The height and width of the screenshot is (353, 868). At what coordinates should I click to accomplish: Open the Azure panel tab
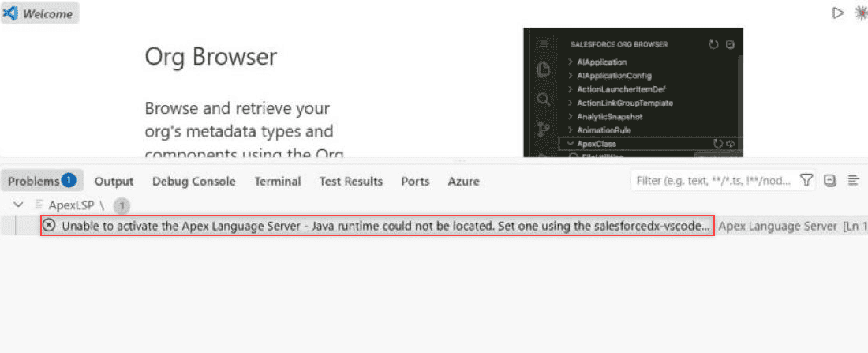point(463,181)
